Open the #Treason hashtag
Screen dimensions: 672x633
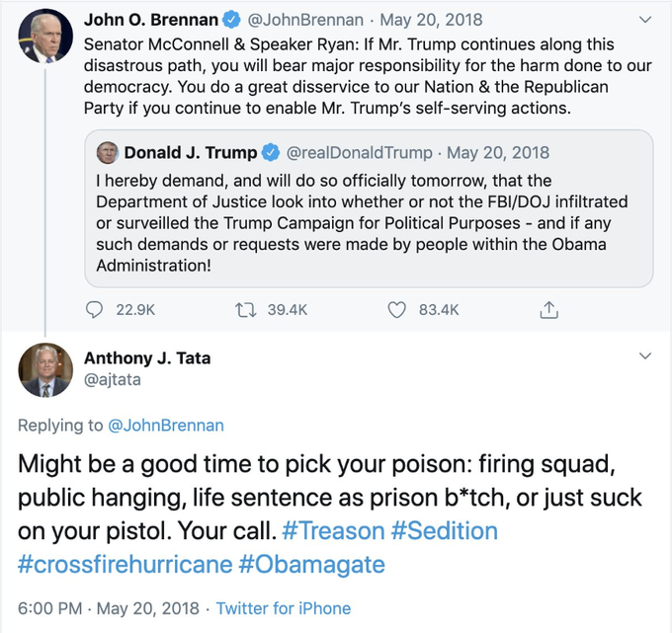332,530
